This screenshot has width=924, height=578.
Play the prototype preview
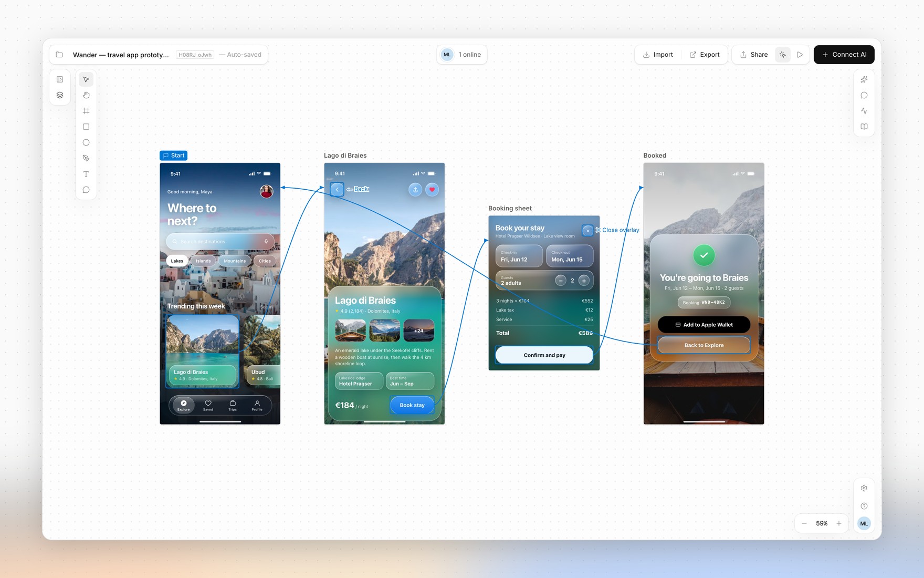tap(800, 55)
